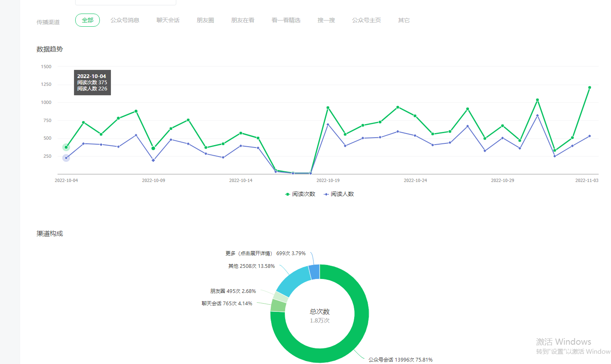Open the 朋友在看 channel tab
The height and width of the screenshot is (364, 611).
tap(243, 20)
